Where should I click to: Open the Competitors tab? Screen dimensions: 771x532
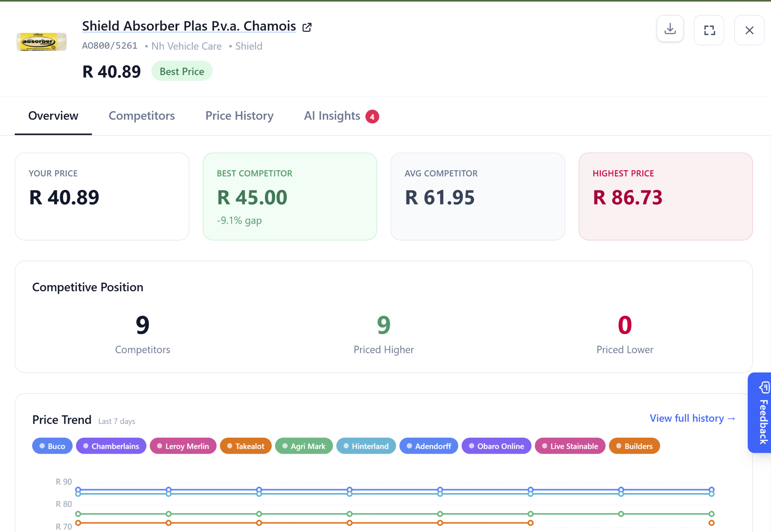(x=142, y=116)
